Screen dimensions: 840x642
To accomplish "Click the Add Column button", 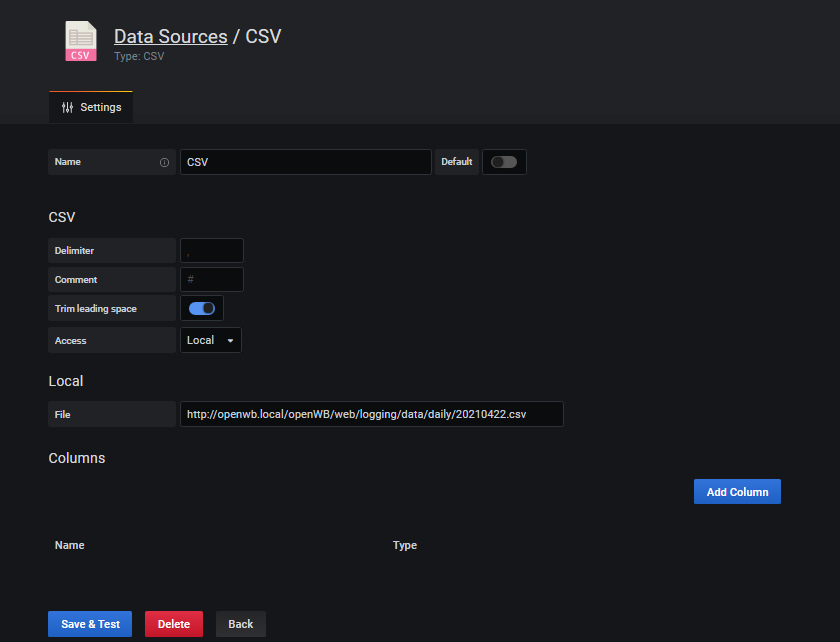I will click(737, 492).
